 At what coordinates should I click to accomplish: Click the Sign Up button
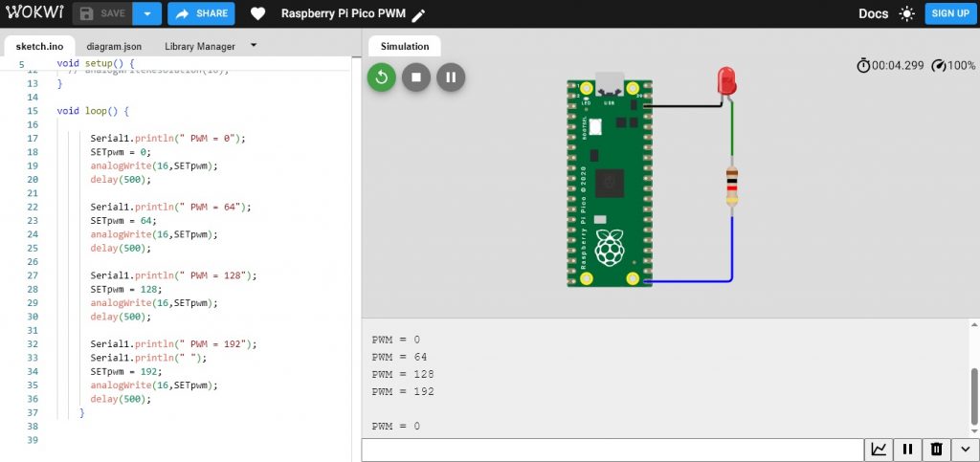950,13
